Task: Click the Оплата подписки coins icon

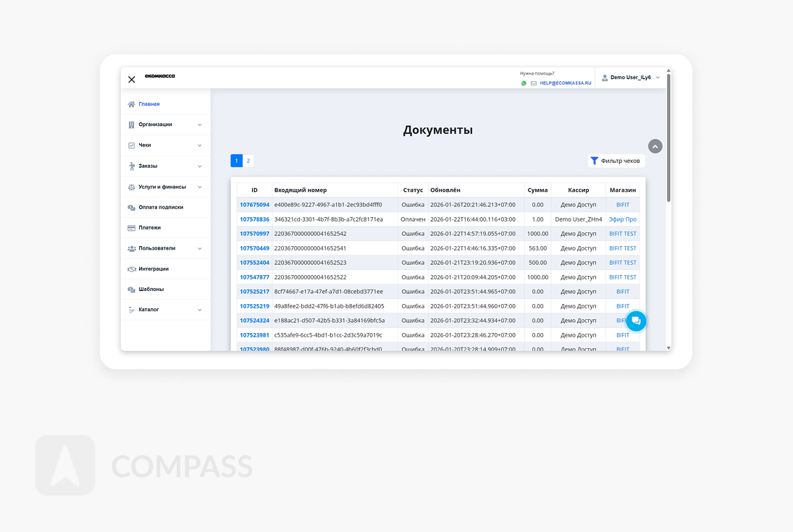Action: (131, 208)
